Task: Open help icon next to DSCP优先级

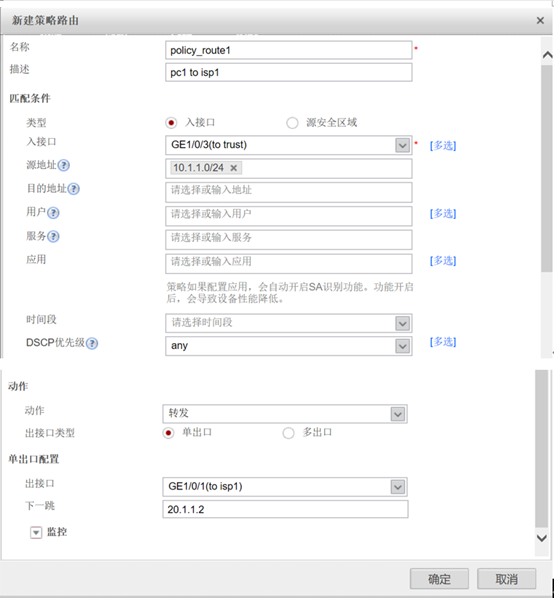Action: (x=92, y=343)
